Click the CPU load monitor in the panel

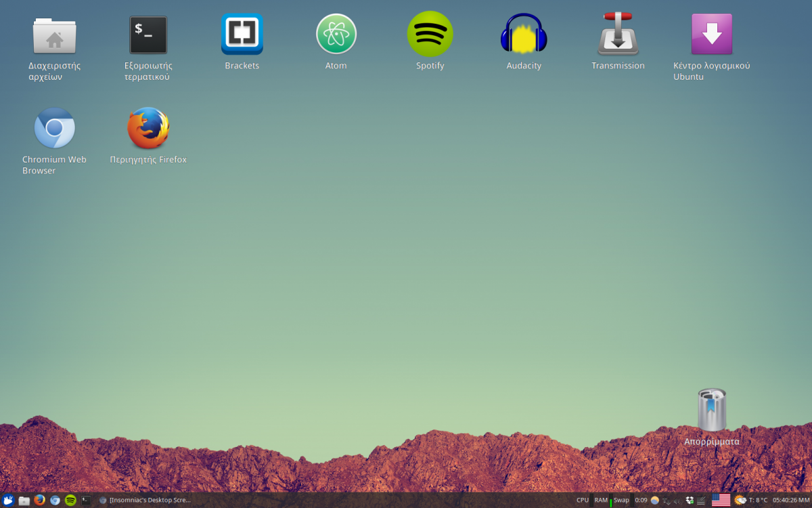click(585, 501)
